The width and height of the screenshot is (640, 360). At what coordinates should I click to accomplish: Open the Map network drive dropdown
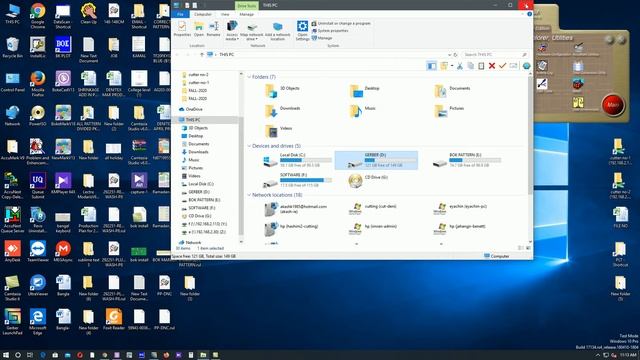tap(252, 31)
